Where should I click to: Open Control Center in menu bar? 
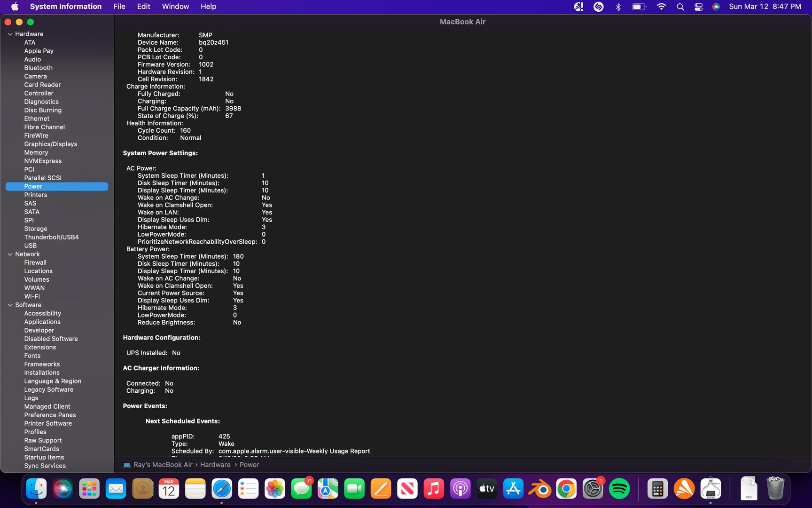click(698, 7)
